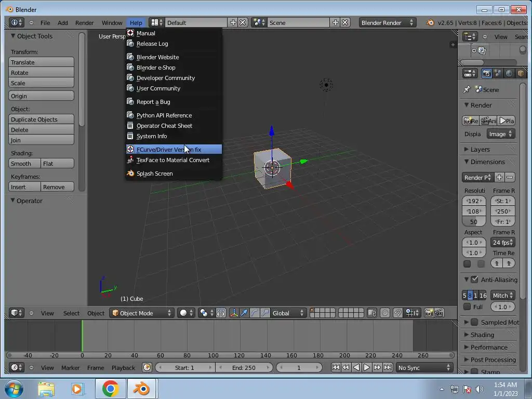Viewport: 532px width, 399px height.
Task: Click the Translate button
Action: tap(41, 62)
